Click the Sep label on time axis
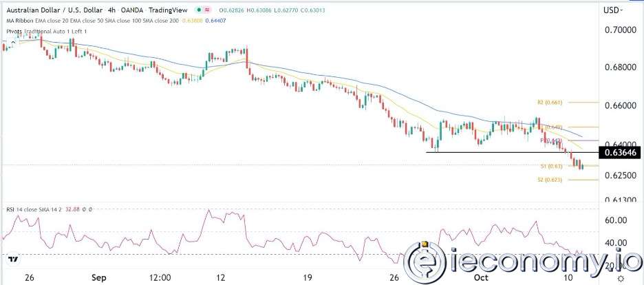 click(x=100, y=278)
